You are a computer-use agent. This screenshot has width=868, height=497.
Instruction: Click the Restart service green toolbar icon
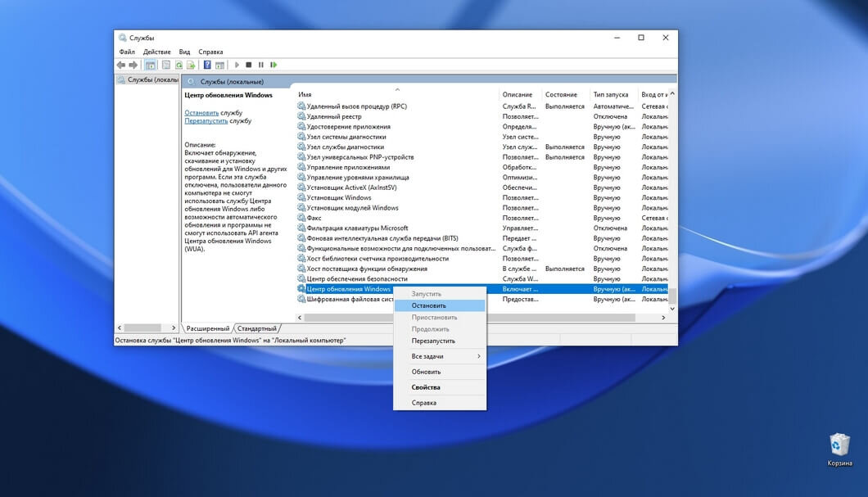pyautogui.click(x=274, y=65)
